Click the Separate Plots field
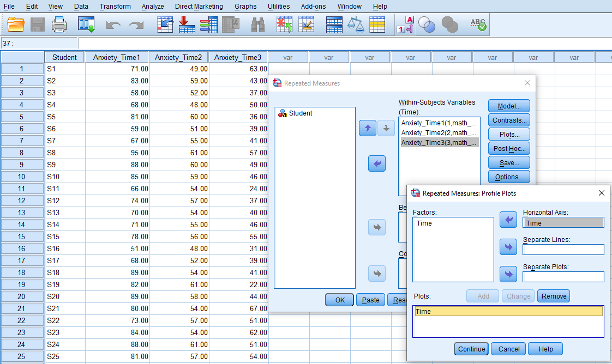Image resolution: width=612 pixels, height=364 pixels. [x=563, y=277]
